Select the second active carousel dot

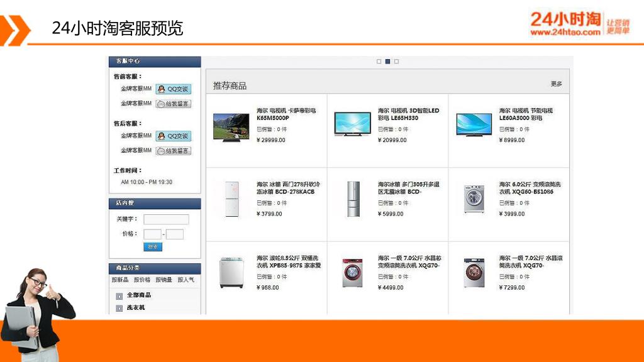[x=387, y=62]
